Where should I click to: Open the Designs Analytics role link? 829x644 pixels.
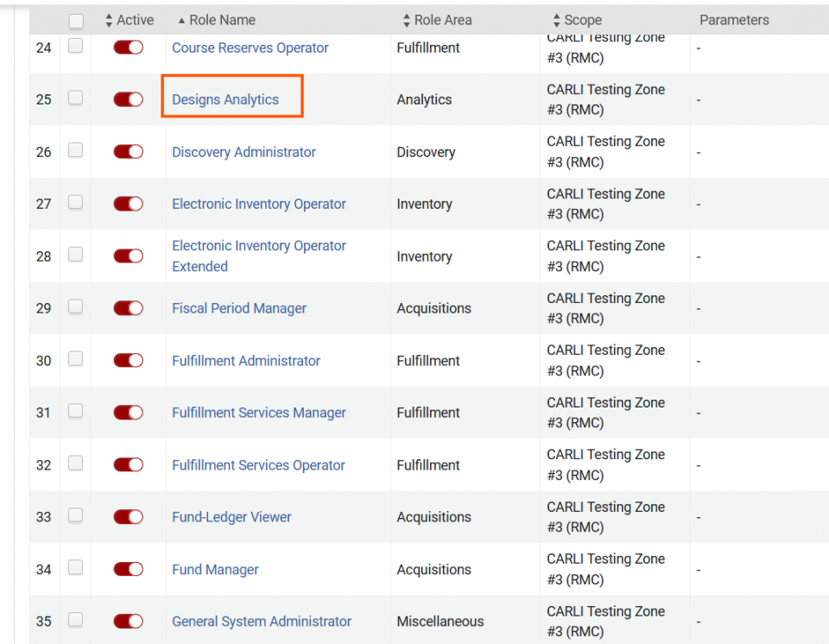coord(225,99)
